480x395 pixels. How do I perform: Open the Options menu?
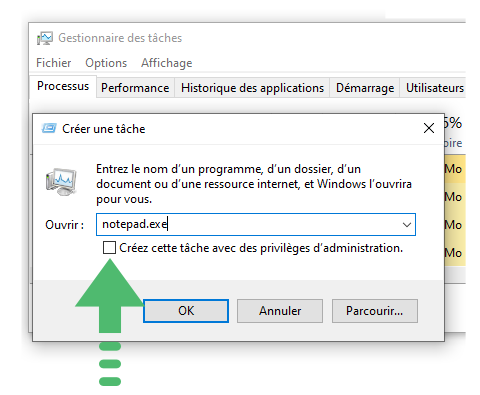tap(106, 63)
